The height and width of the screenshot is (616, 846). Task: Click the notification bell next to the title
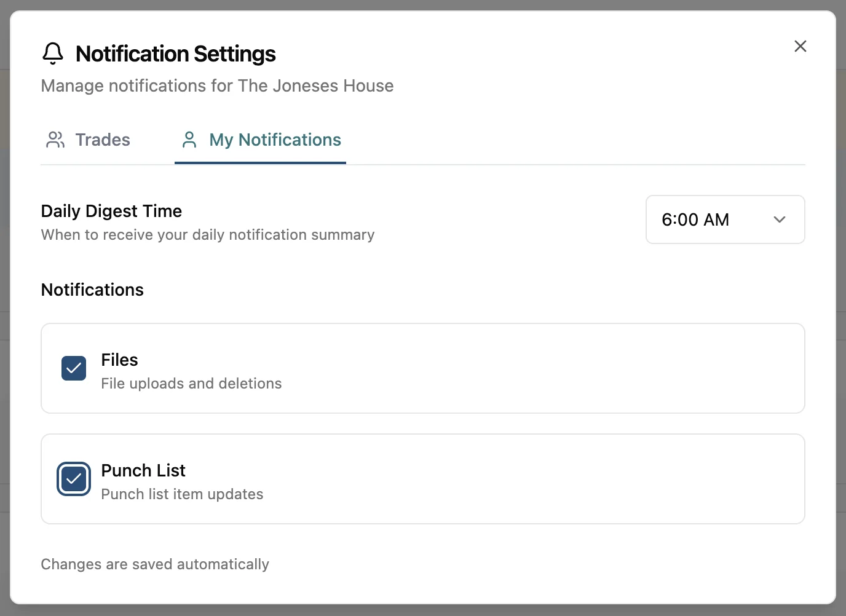[53, 53]
